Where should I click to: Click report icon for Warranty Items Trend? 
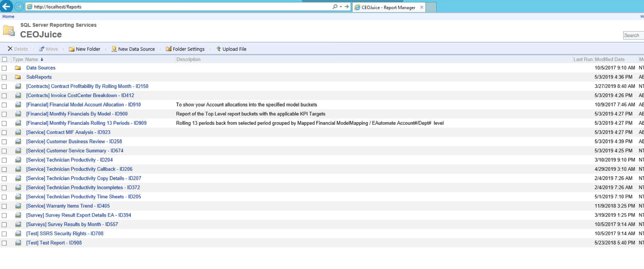18,206
